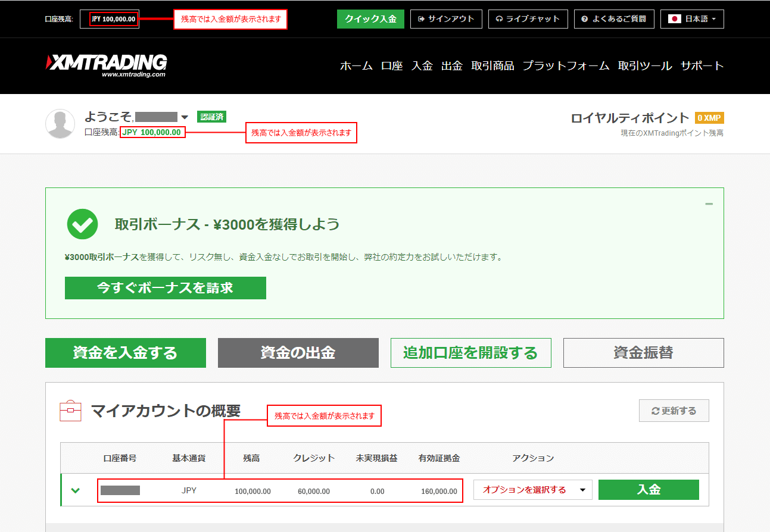Click the Quick Deposit button

370,19
